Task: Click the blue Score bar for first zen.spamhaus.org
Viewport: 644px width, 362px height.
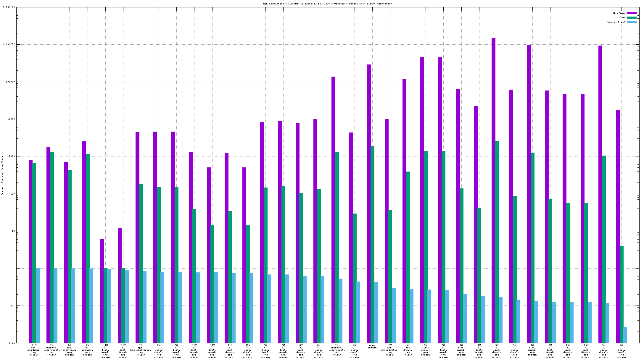Action: (x=38, y=305)
